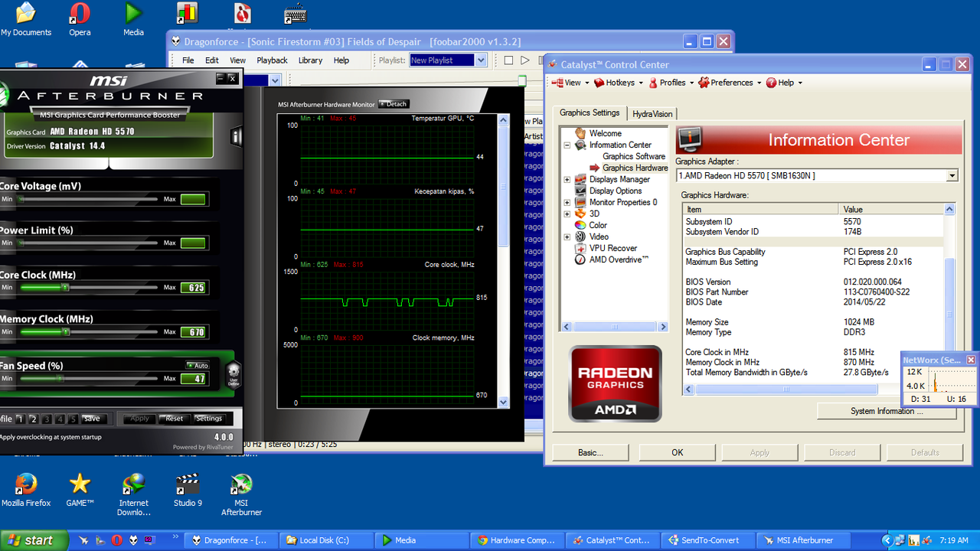Collapse the Information Center tree node
Screen dimensions: 980x551
click(567, 145)
